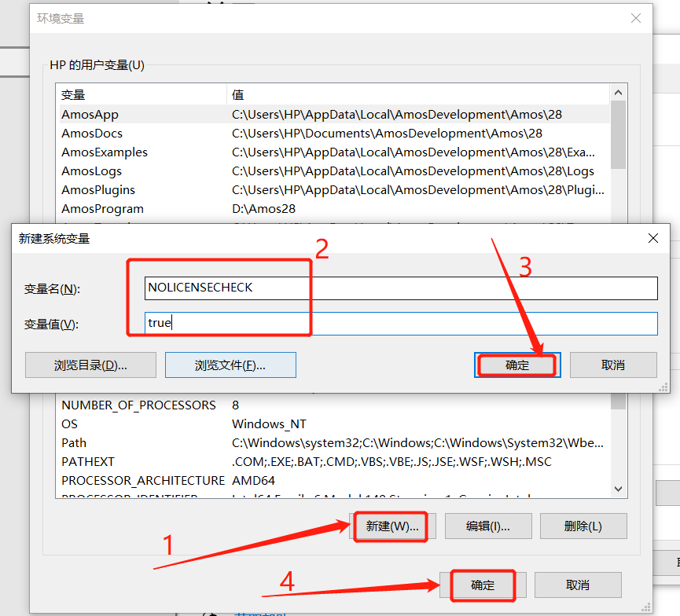Click 确定 in the 环境变量 window
680x616 pixels.
coord(483,585)
